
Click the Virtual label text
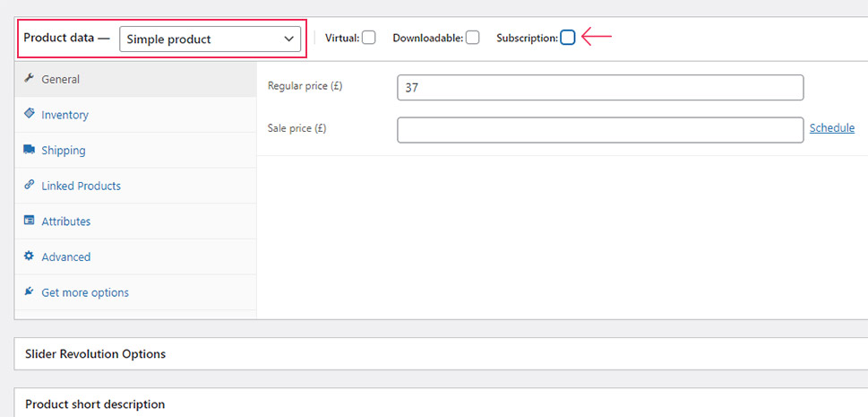(x=342, y=39)
